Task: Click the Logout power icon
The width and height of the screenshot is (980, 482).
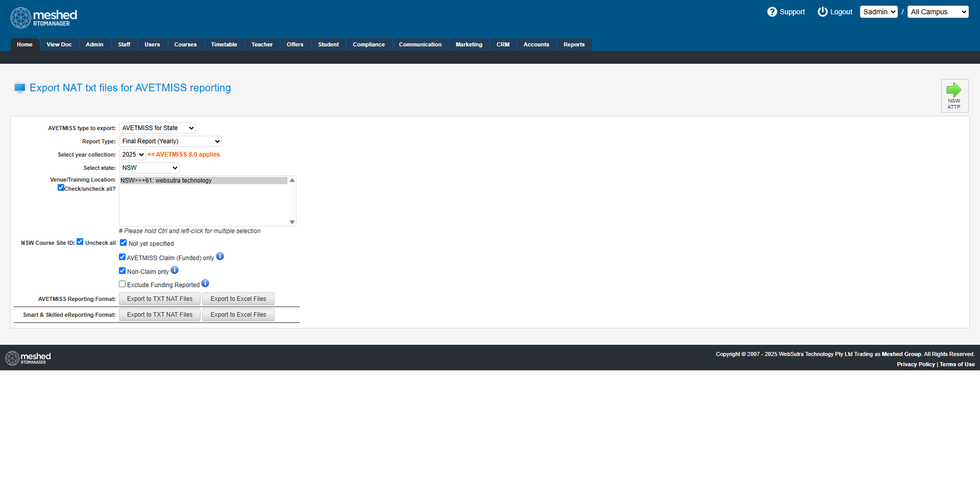Action: pos(822,12)
